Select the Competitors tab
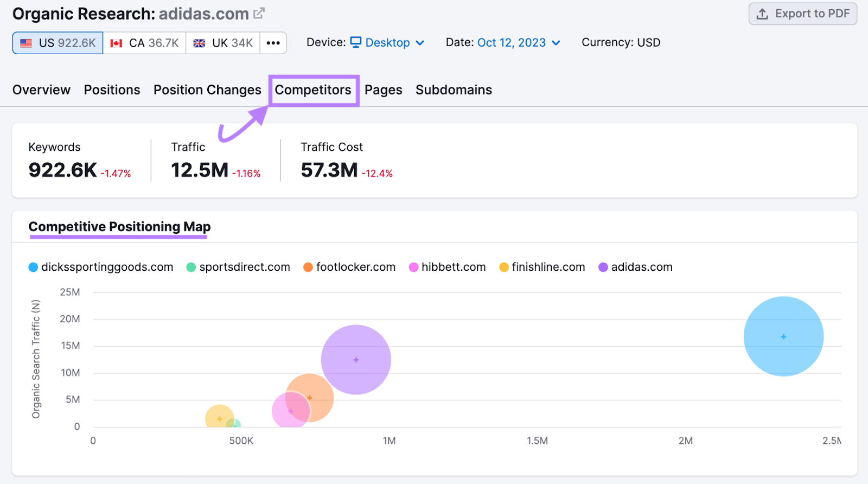The height and width of the screenshot is (484, 868). (313, 90)
